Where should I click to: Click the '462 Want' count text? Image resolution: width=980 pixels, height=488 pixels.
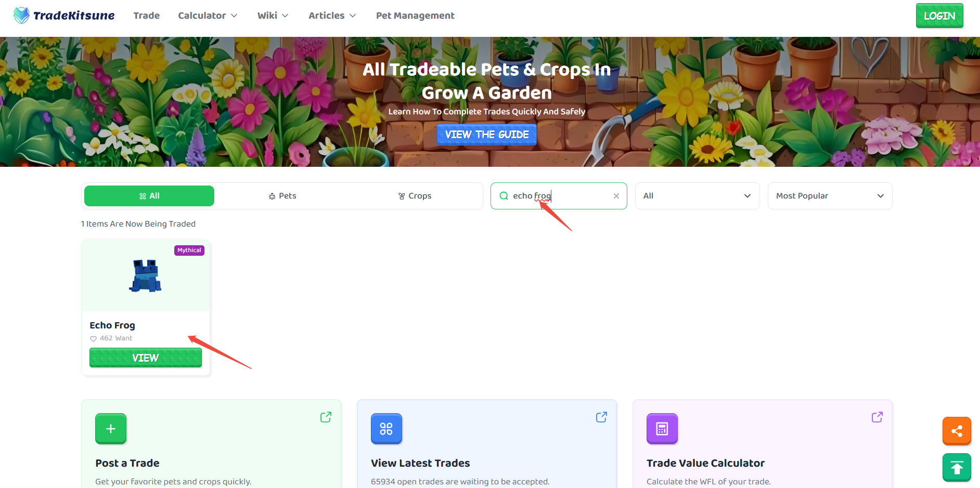tap(116, 338)
